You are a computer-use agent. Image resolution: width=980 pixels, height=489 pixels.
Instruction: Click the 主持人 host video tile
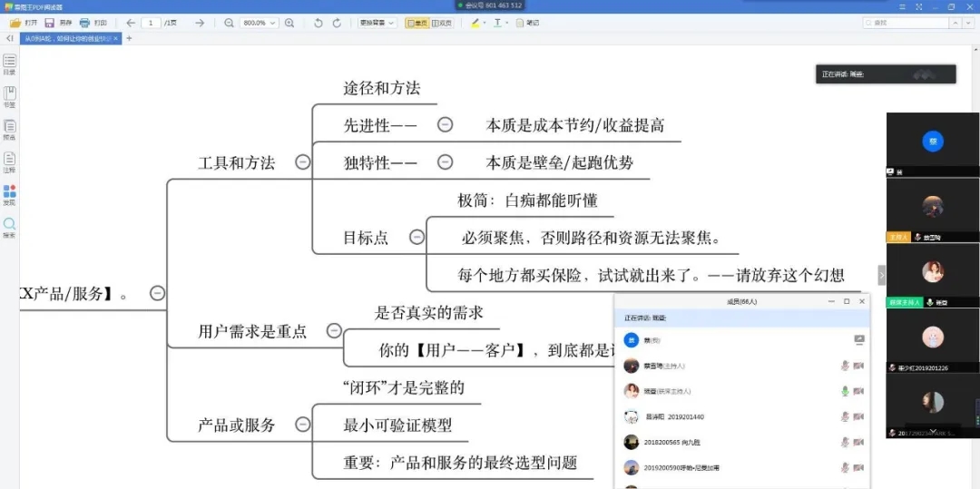click(x=933, y=210)
